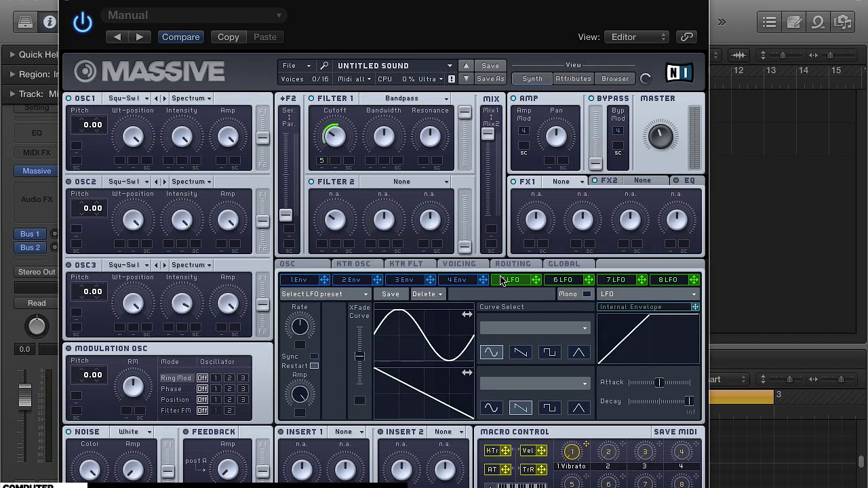Load next sound with the up arrow
The width and height of the screenshot is (868, 488).
pos(466,66)
